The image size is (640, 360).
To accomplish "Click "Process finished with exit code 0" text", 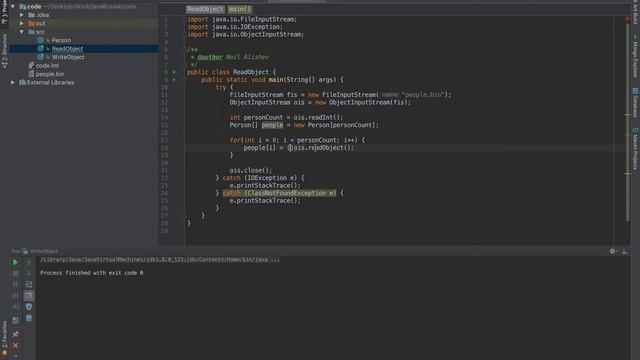I will tap(92, 273).
